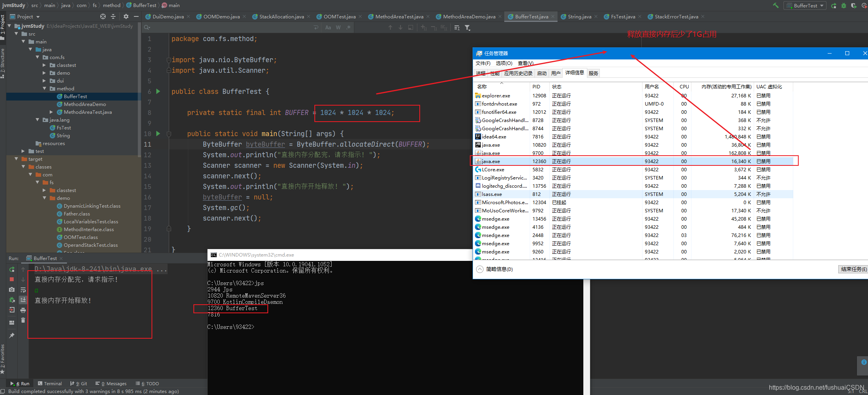Screen dimensions: 868x395
Task: Clear all Run console output
Action: 23,320
